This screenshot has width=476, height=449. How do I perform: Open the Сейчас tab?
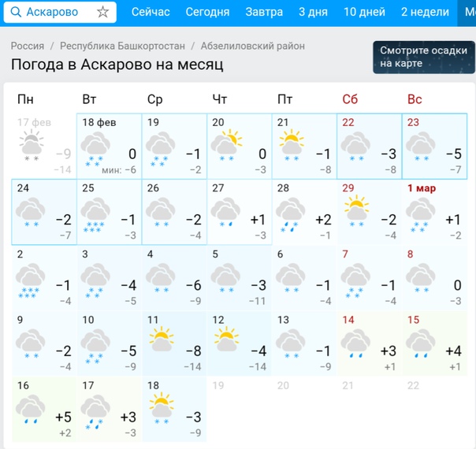pyautogui.click(x=150, y=12)
